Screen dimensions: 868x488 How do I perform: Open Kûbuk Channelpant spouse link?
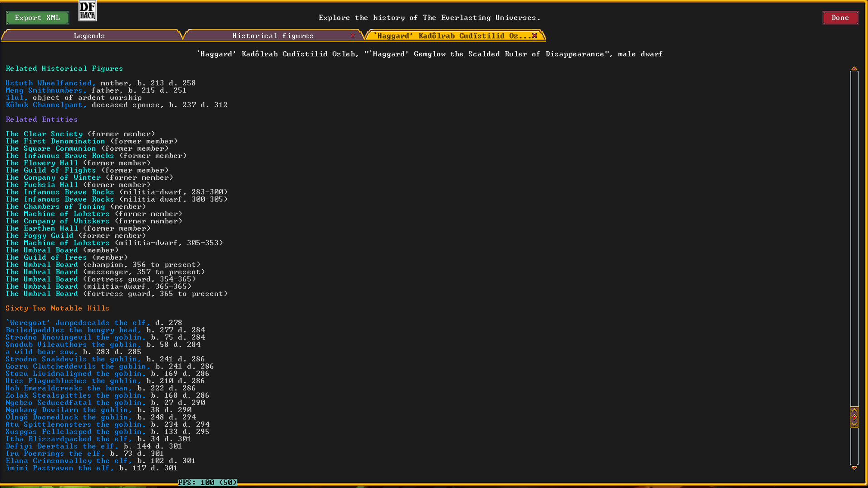tap(46, 105)
